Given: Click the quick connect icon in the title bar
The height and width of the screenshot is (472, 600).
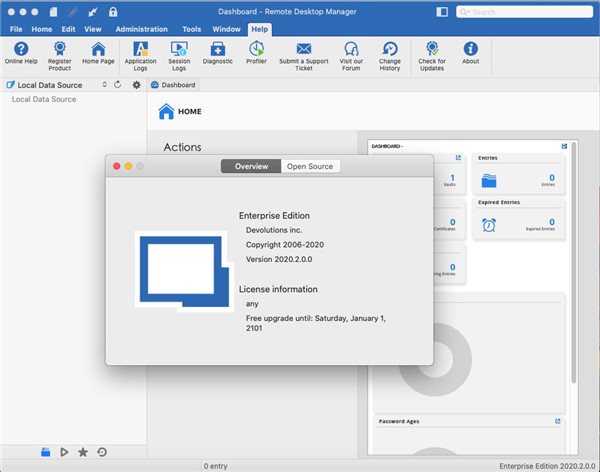Looking at the screenshot, I should [x=93, y=12].
